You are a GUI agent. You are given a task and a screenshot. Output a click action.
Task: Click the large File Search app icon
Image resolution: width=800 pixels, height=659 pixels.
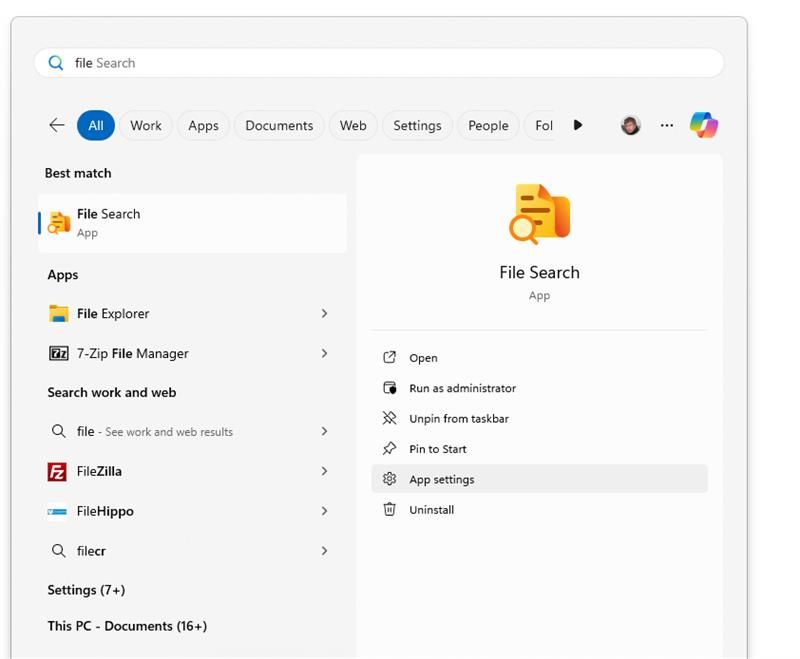[540, 214]
